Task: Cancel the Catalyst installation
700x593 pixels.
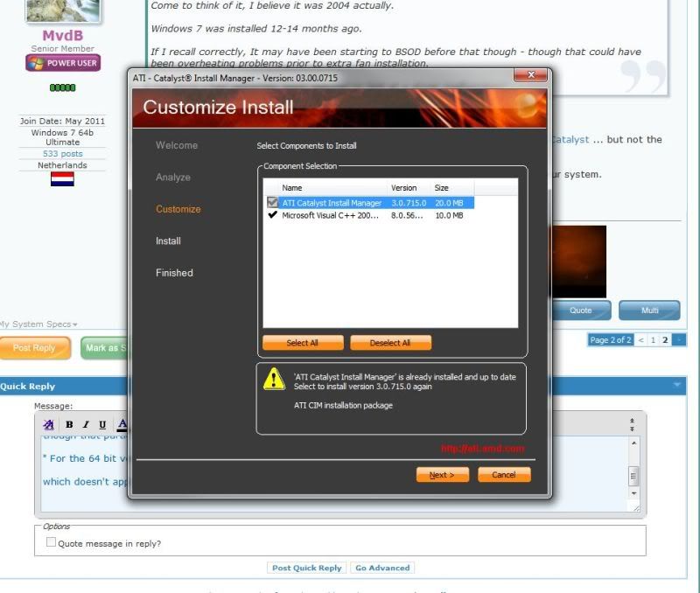Action: (504, 475)
